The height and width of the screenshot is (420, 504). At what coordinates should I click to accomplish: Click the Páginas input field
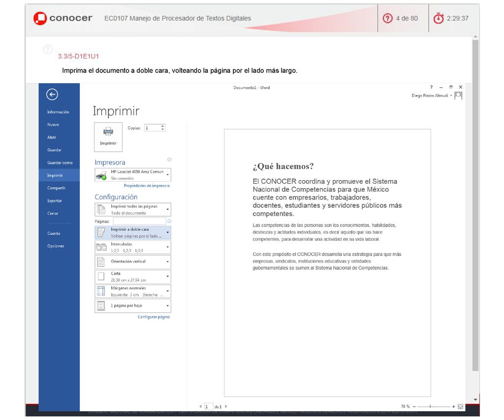coord(139,221)
